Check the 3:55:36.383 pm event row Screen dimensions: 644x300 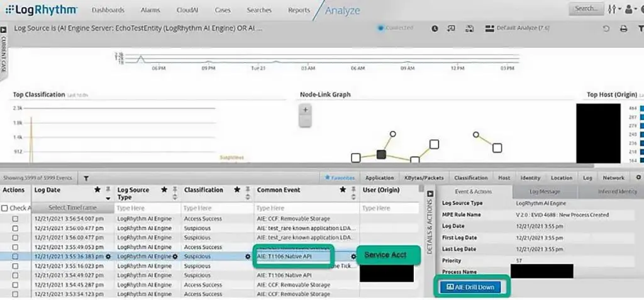(x=15, y=257)
